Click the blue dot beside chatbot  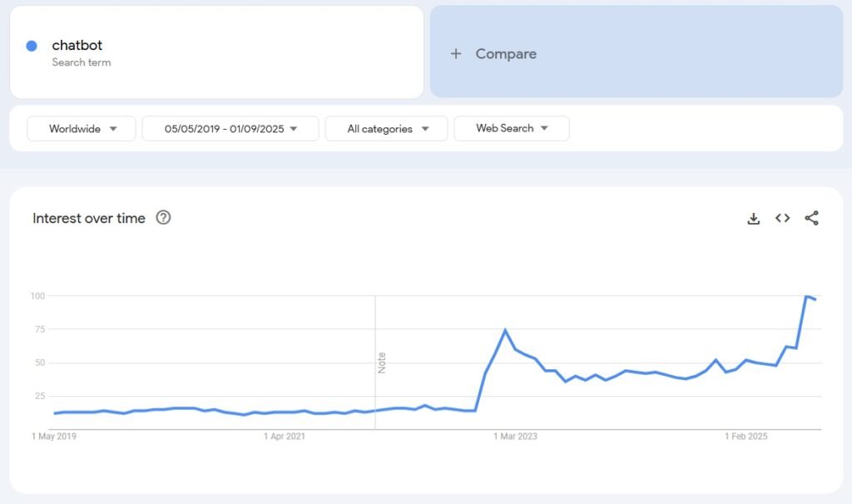point(32,46)
